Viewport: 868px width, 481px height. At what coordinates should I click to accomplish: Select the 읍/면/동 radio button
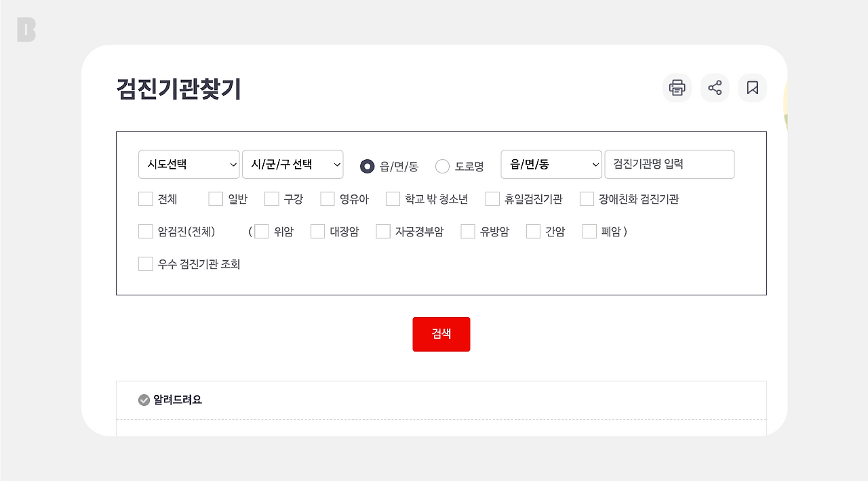(x=367, y=166)
